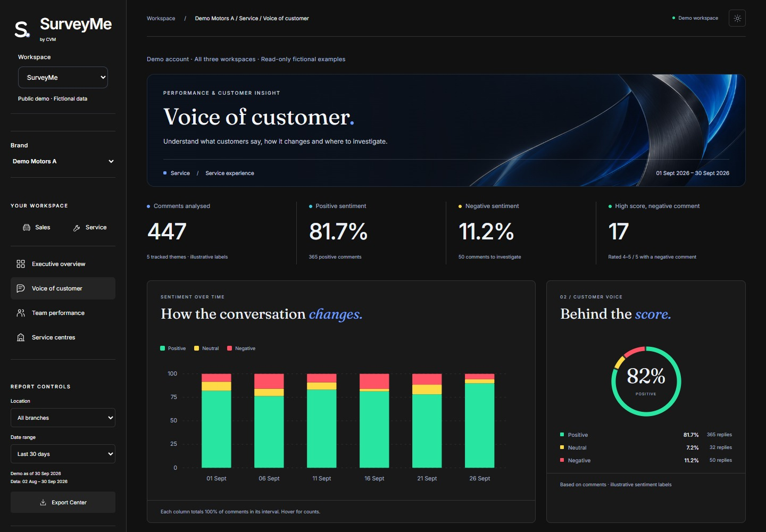Click the 06 Sept stacked bar
766x532 pixels.
click(x=269, y=421)
